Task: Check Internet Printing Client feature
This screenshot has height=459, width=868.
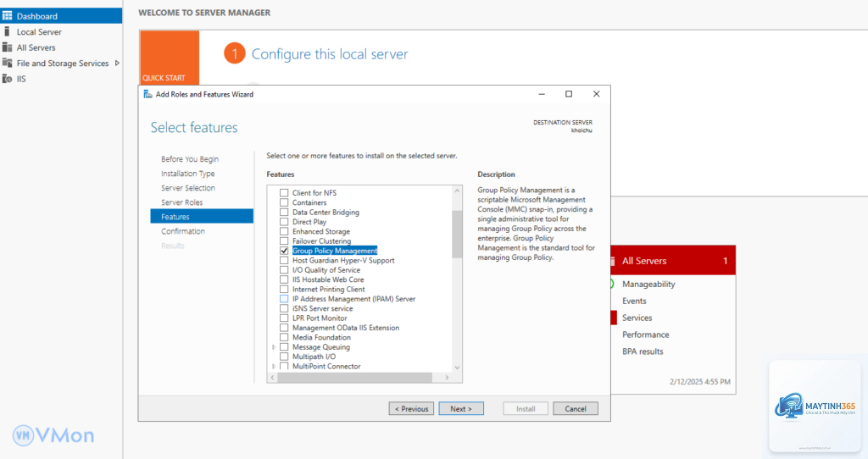Action: [284, 290]
